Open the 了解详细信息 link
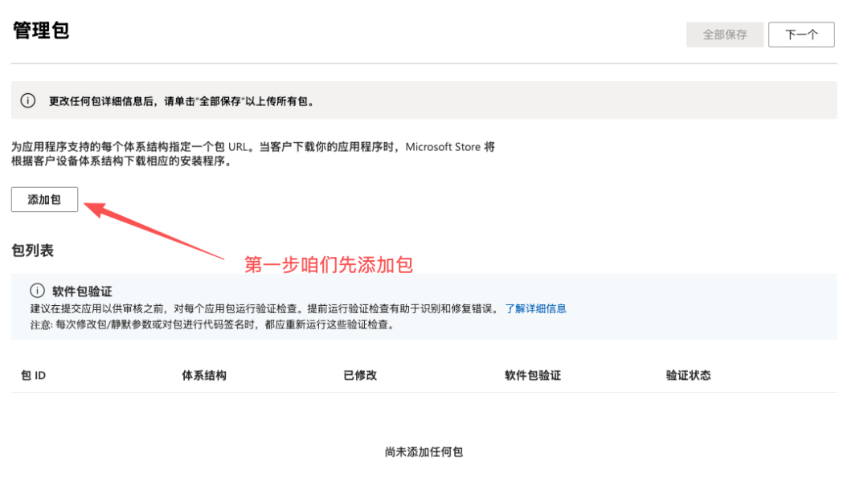This screenshot has height=481, width=868. coord(535,308)
